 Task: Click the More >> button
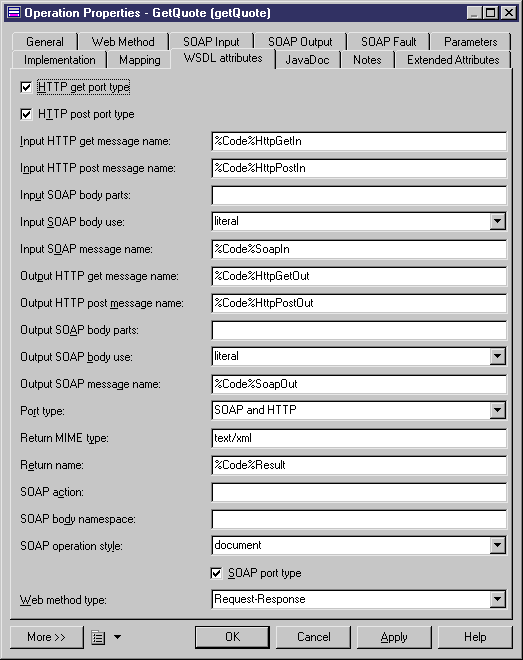click(x=47, y=637)
